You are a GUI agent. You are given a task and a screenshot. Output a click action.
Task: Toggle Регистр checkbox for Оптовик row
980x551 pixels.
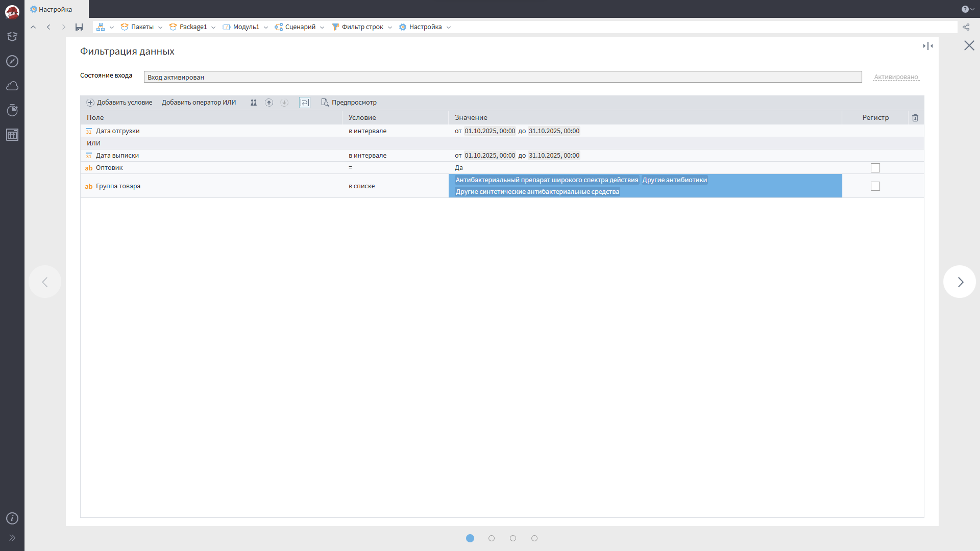point(875,168)
